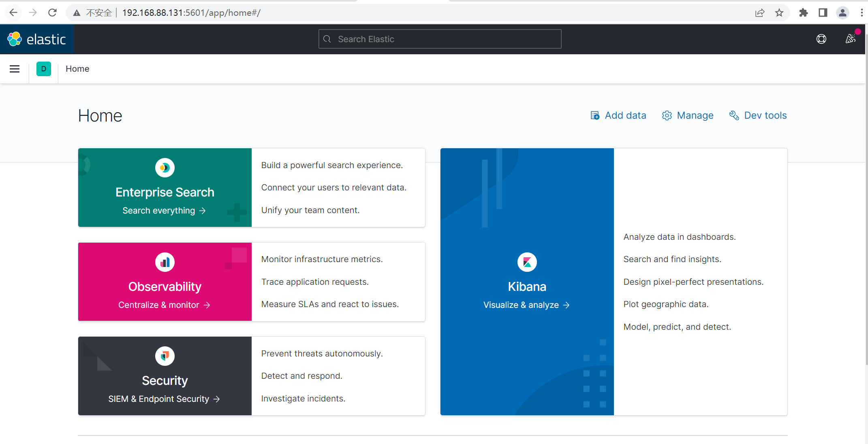The height and width of the screenshot is (444, 868).
Task: Click the Security shield icon
Action: [x=165, y=356]
